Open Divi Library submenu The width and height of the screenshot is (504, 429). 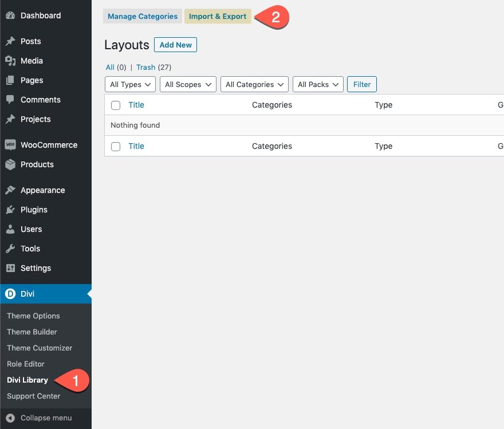[27, 380]
